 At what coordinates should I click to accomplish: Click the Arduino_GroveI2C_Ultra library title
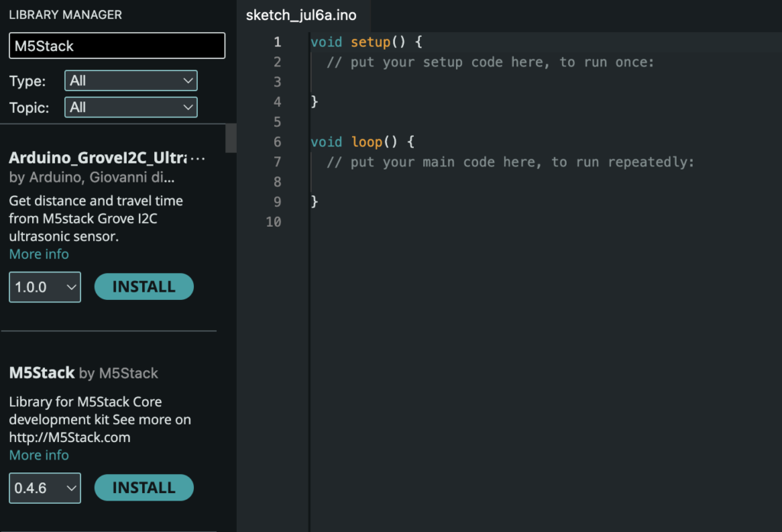[99, 158]
